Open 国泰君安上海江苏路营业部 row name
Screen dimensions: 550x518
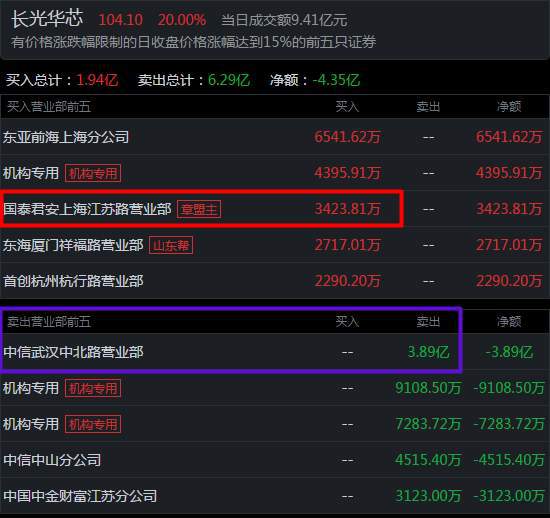point(87,209)
